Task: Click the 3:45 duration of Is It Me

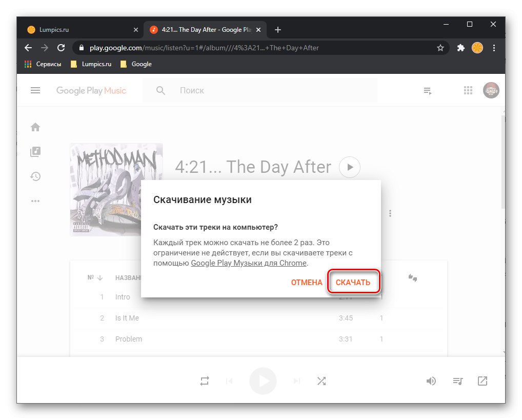Action: [x=346, y=318]
